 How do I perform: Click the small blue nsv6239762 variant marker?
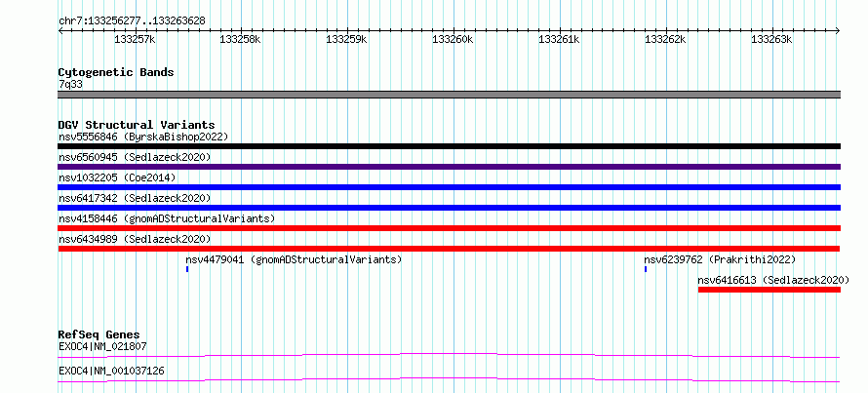click(646, 269)
